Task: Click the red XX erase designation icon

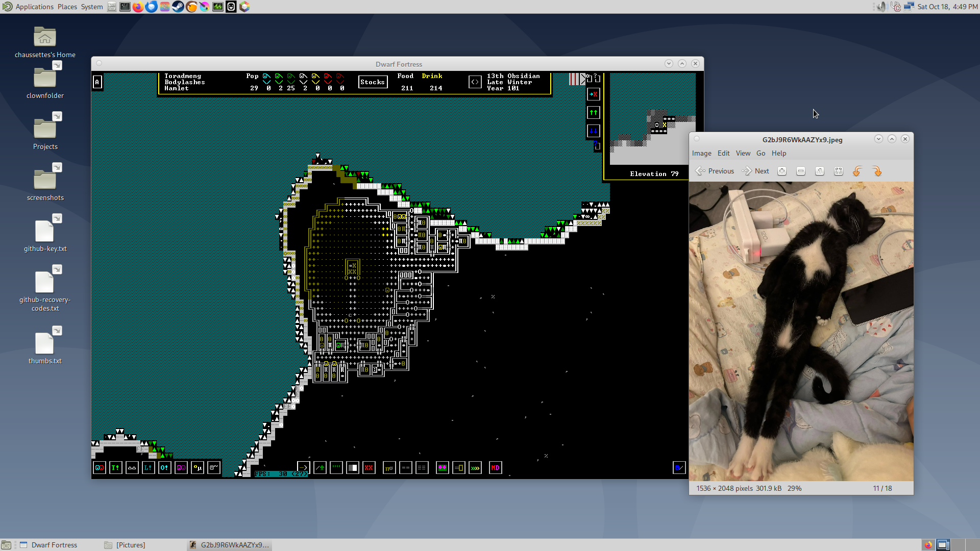Action: click(369, 468)
